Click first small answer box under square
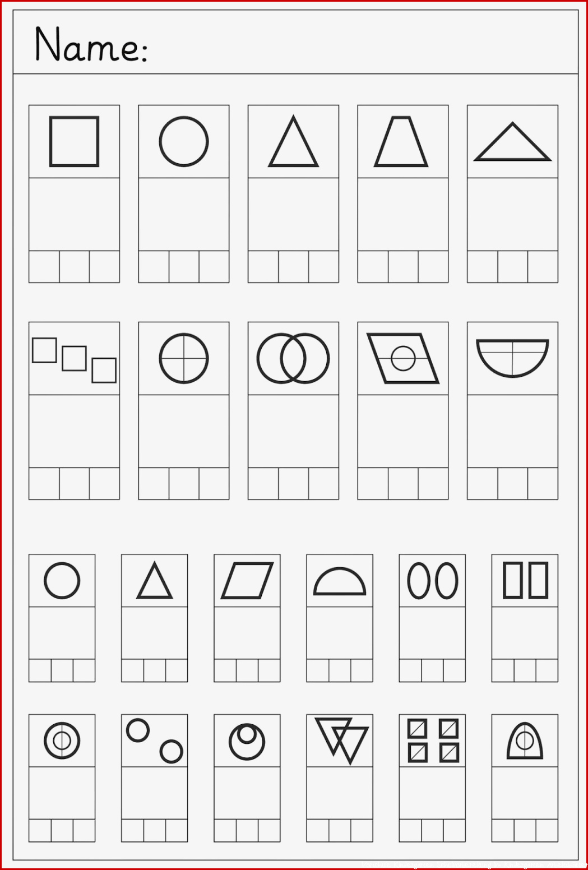The height and width of the screenshot is (870, 588). click(44, 266)
